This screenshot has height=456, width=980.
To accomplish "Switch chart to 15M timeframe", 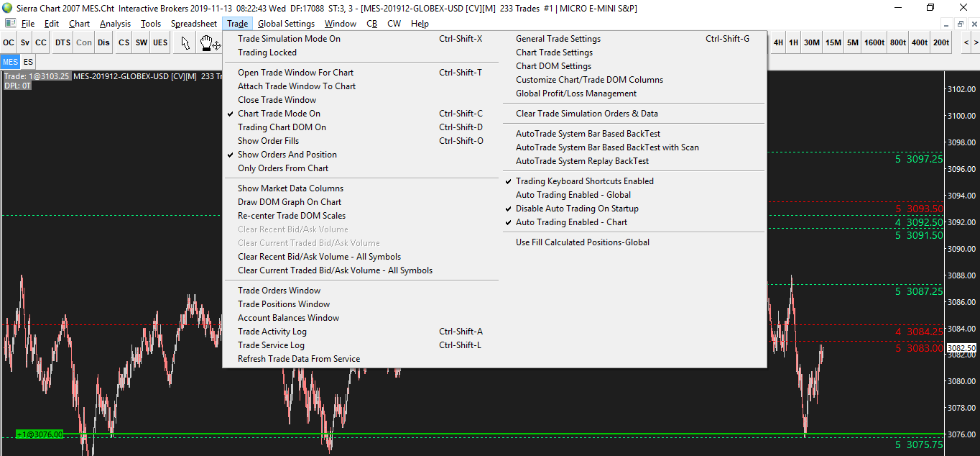I will (833, 42).
